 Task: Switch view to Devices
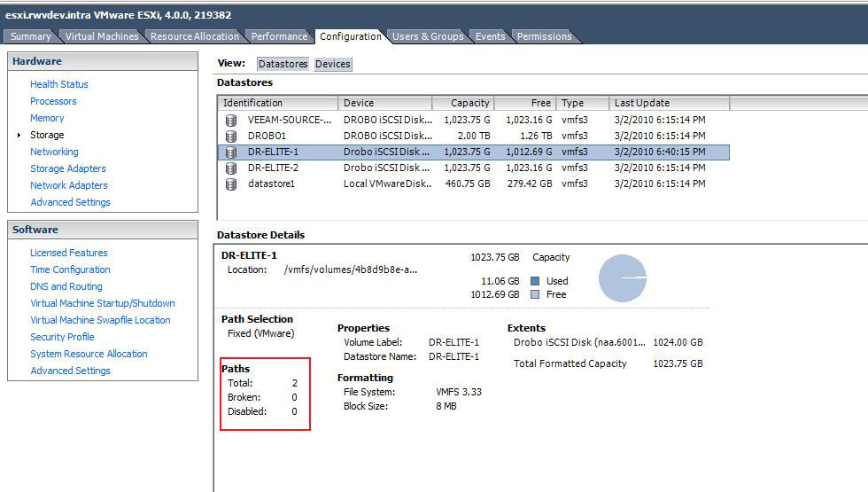click(333, 64)
